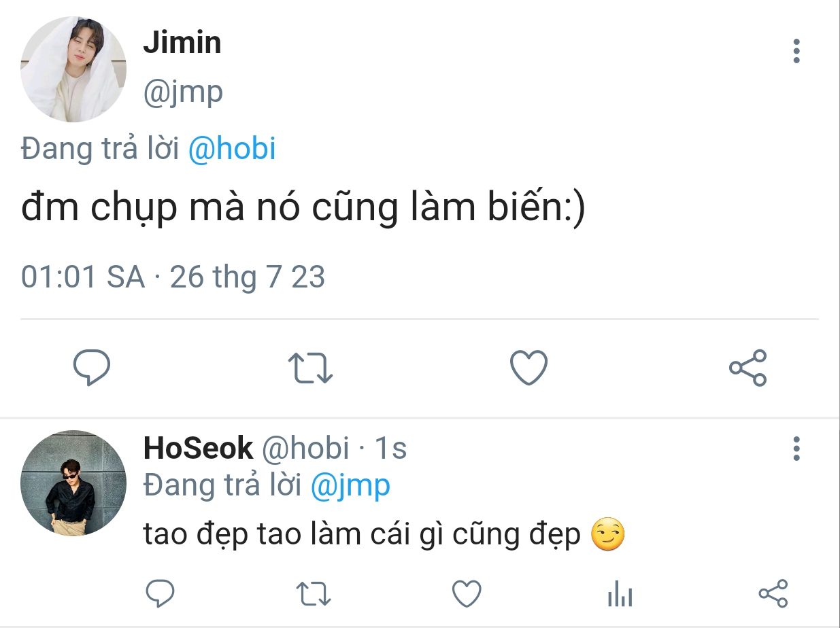Share HoSeok's reply via share icon
Screen dimensions: 840x628
click(773, 593)
